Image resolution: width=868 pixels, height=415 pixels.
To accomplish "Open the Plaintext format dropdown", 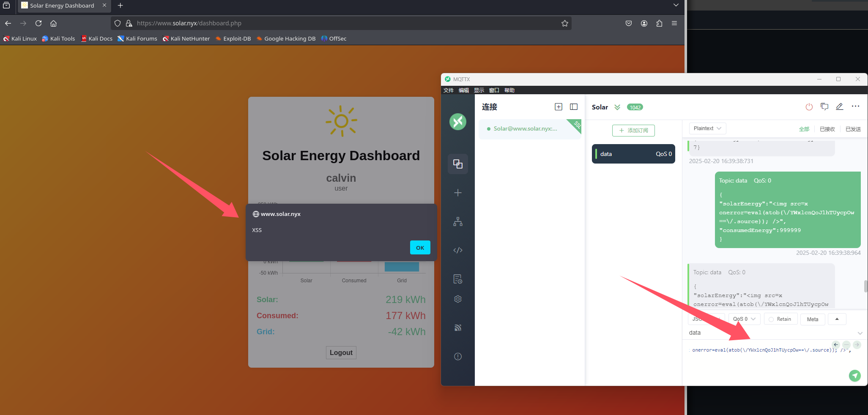I will click(707, 128).
